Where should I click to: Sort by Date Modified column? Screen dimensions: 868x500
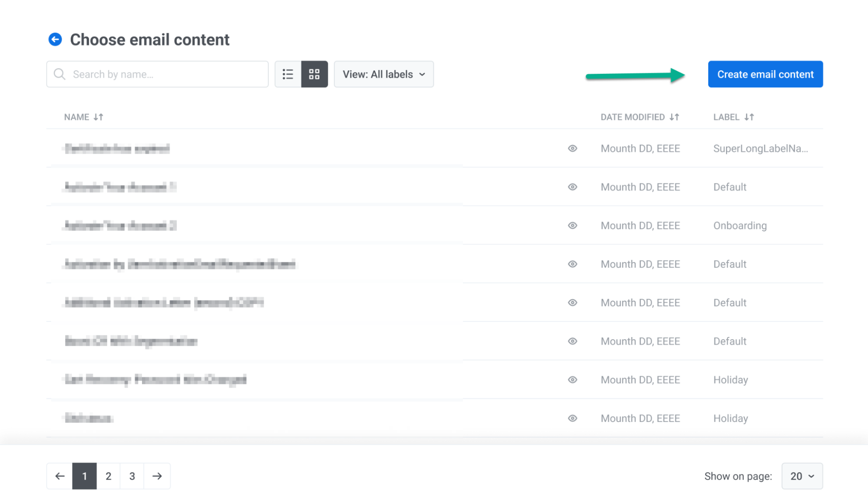(640, 117)
